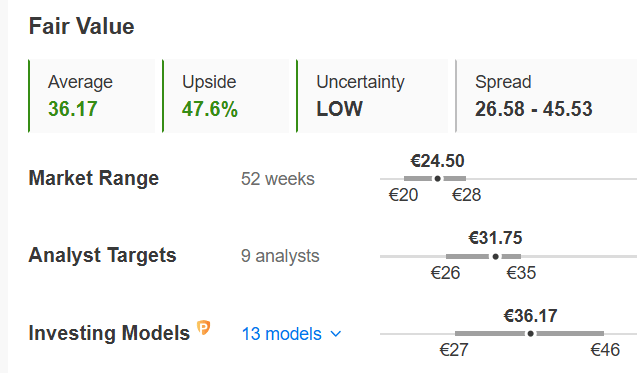Select the Upside 47.6% card
This screenshot has width=637, height=373.
[x=225, y=96]
